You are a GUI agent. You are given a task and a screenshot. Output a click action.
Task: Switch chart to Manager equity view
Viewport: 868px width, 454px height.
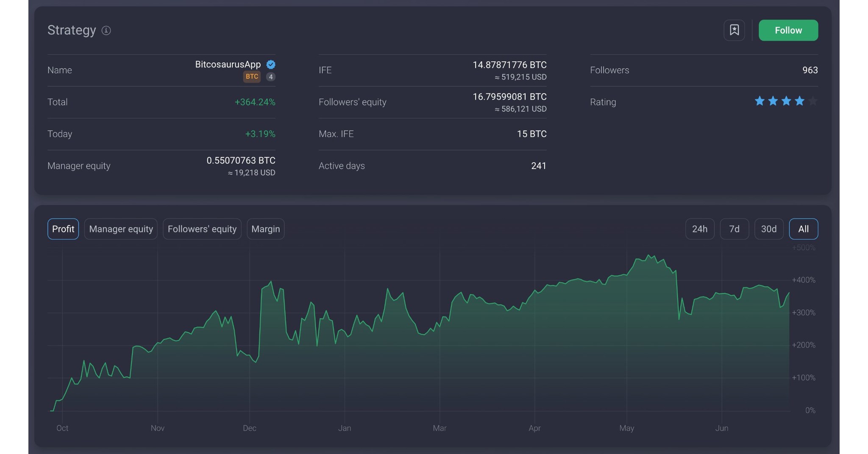click(x=121, y=229)
